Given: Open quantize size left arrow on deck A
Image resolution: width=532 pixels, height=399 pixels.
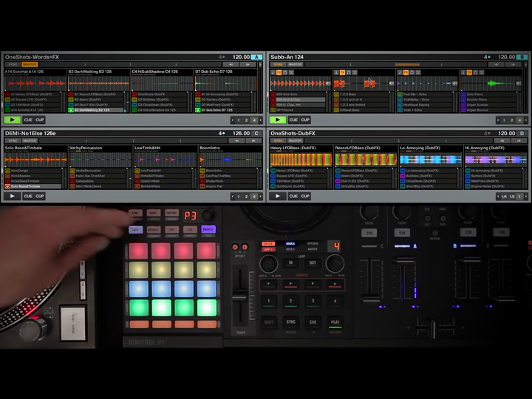Looking at the screenshot, I should tap(233, 120).
